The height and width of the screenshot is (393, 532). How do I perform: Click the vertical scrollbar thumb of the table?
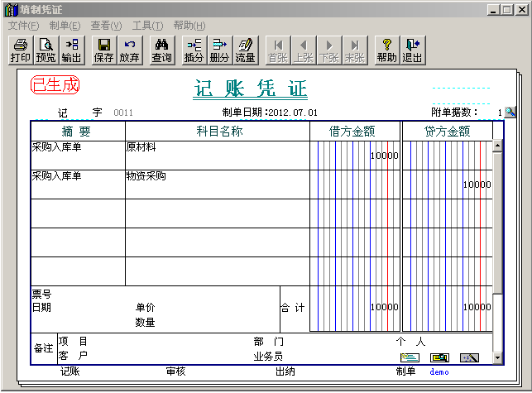497,223
